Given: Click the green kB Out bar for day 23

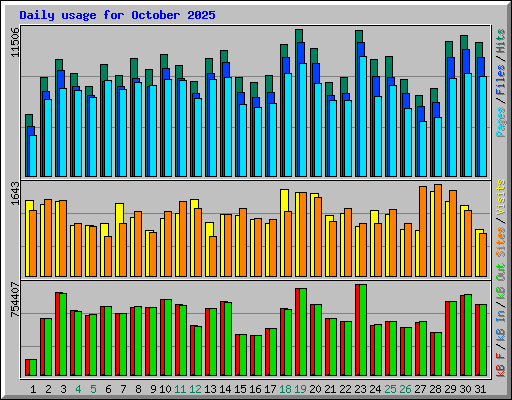Looking at the screenshot, I should [363, 330].
